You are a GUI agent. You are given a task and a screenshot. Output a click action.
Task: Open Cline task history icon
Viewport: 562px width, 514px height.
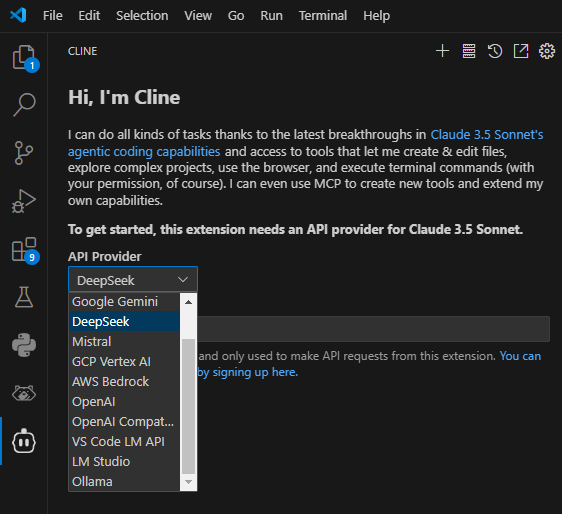click(x=495, y=51)
